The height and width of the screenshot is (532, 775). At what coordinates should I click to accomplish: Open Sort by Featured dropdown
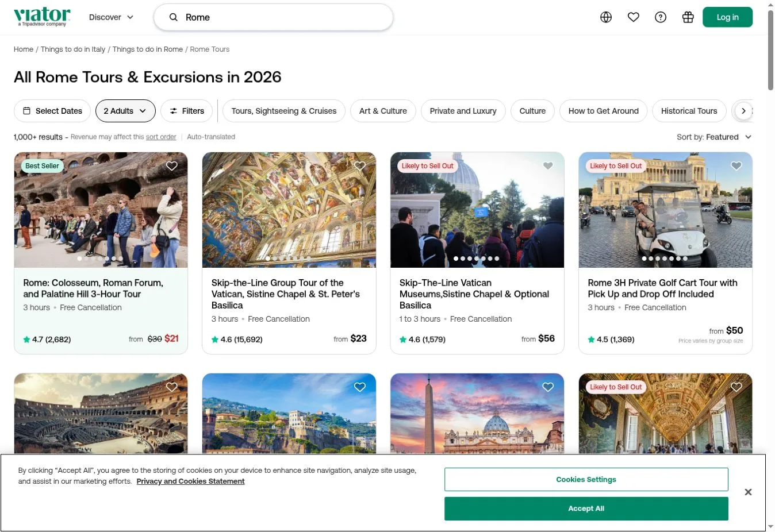tap(714, 137)
